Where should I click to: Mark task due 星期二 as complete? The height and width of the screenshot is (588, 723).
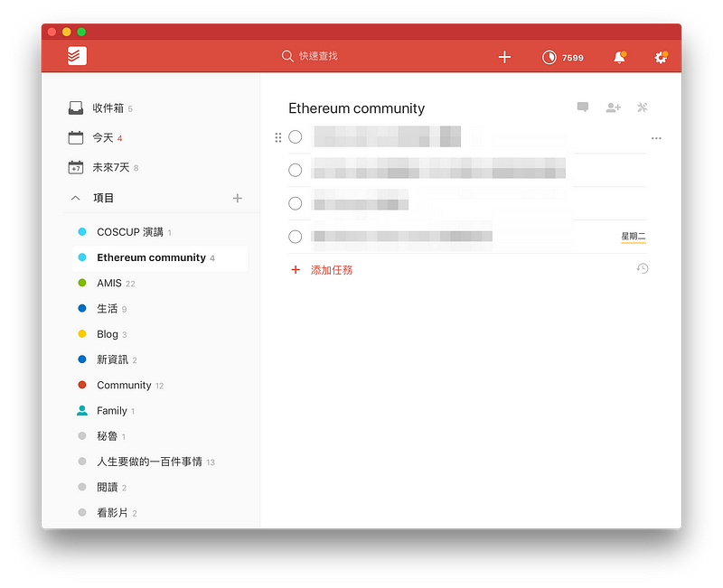(296, 237)
